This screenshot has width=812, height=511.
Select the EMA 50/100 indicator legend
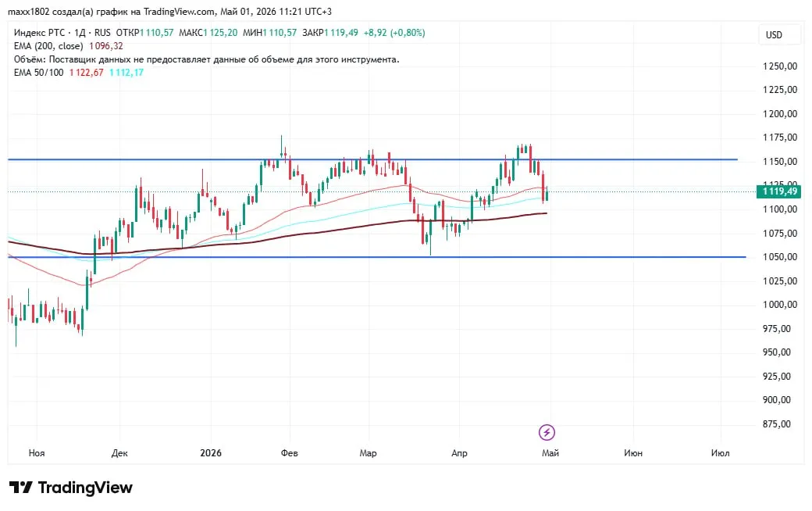pos(39,73)
